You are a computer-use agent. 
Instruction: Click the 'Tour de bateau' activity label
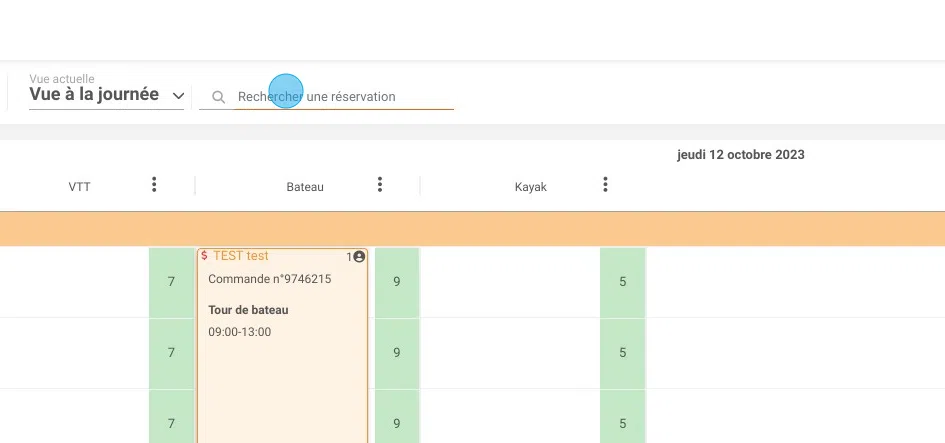click(248, 310)
